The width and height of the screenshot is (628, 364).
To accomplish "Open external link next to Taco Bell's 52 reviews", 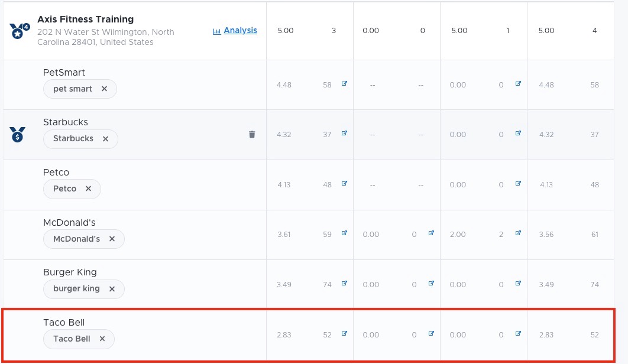I will coord(344,333).
